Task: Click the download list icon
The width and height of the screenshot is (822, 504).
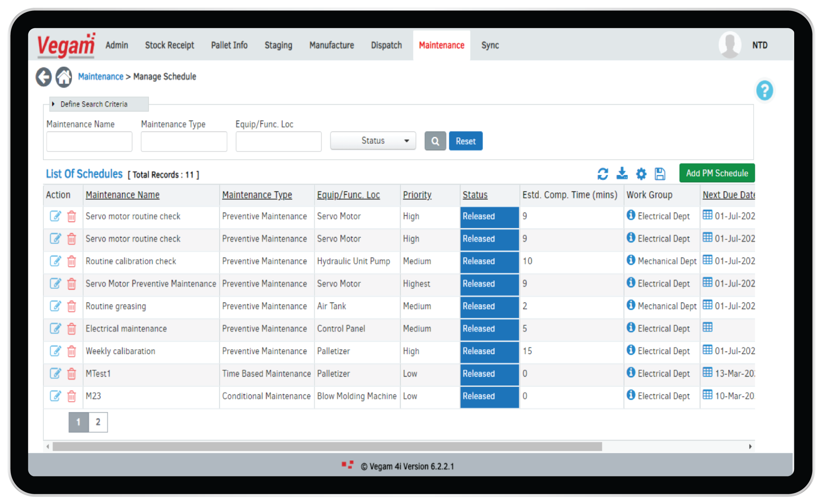Action: coord(622,174)
